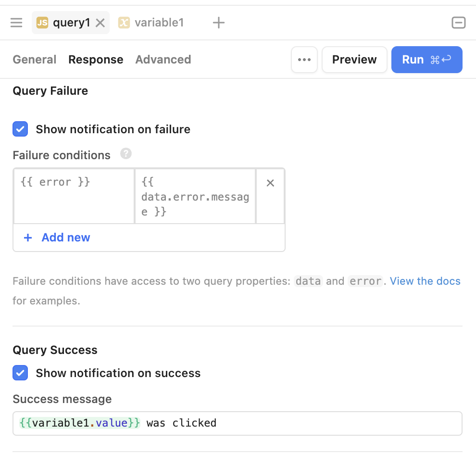Click the variable1 tab icon
Screen dimensions: 476x454
(124, 23)
